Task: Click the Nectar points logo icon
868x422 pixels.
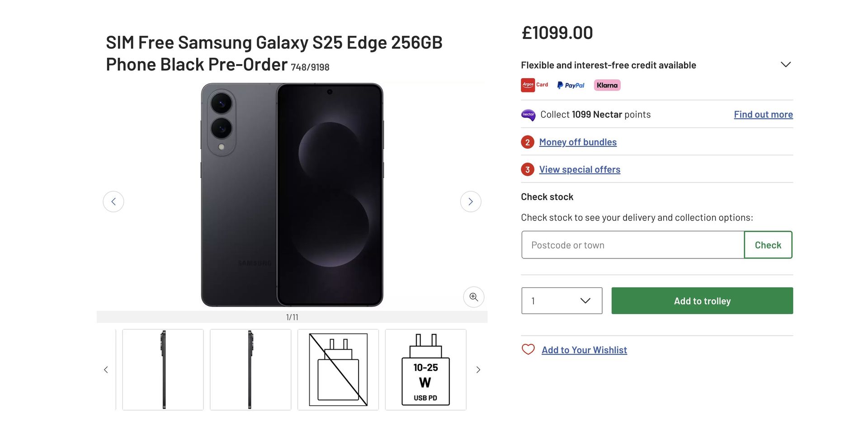Action: pyautogui.click(x=528, y=115)
